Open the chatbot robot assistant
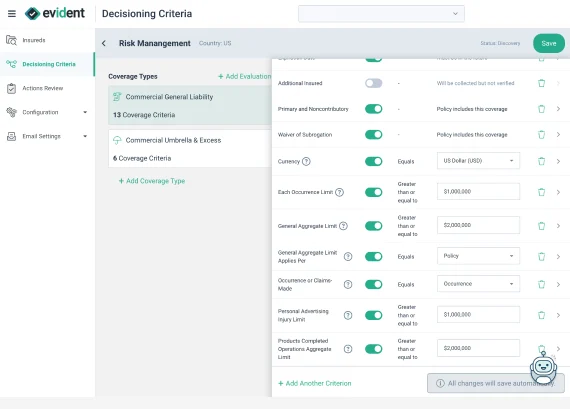Viewport: 570px width, 409px height. pos(543,368)
